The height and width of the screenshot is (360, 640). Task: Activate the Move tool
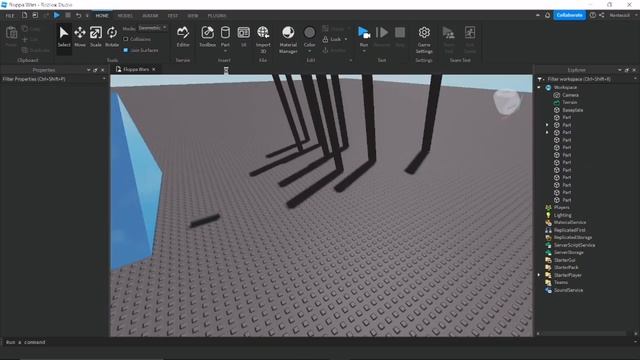click(x=80, y=36)
